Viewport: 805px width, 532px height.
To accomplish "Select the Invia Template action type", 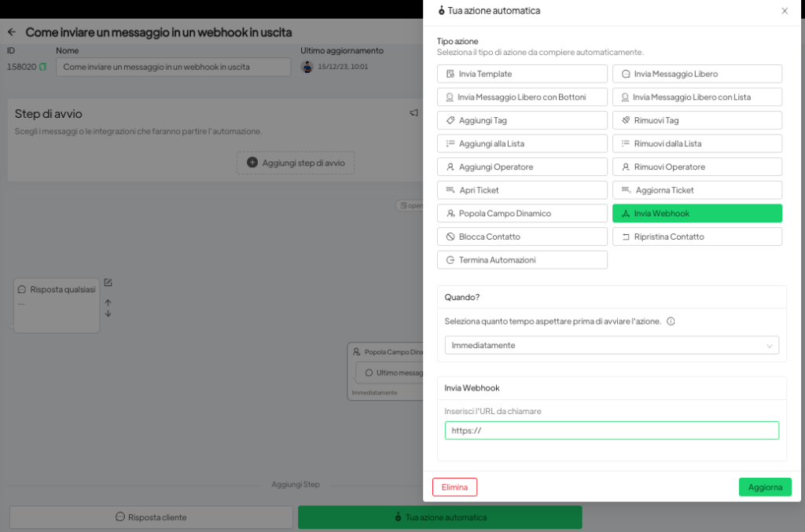I will click(522, 74).
